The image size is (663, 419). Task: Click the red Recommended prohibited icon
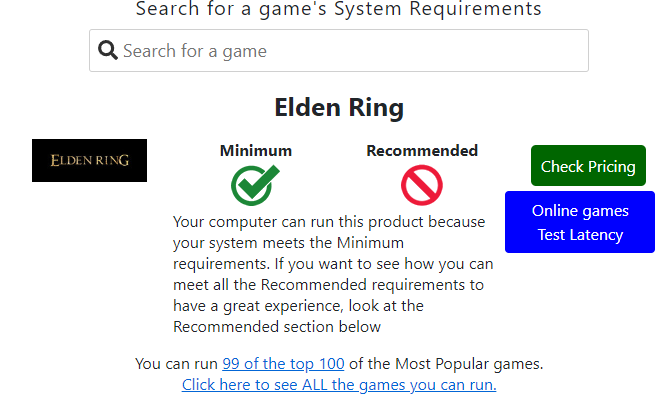coord(422,185)
